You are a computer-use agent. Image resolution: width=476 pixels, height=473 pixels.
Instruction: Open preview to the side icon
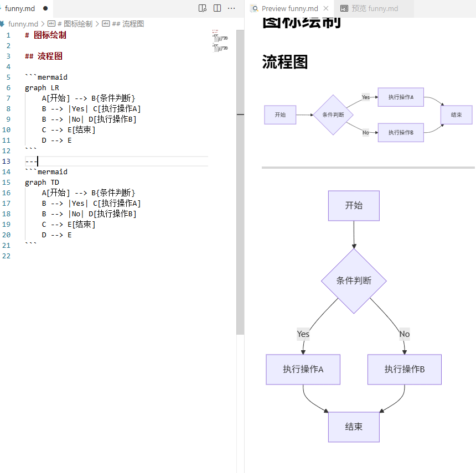(x=202, y=8)
